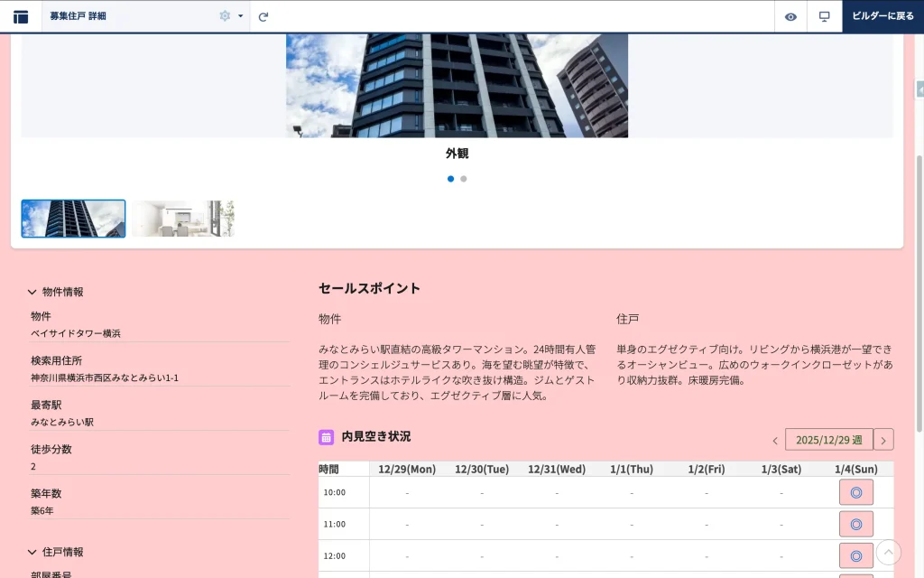Select the interior room thumbnail
The height and width of the screenshot is (578, 924).
pyautogui.click(x=182, y=219)
